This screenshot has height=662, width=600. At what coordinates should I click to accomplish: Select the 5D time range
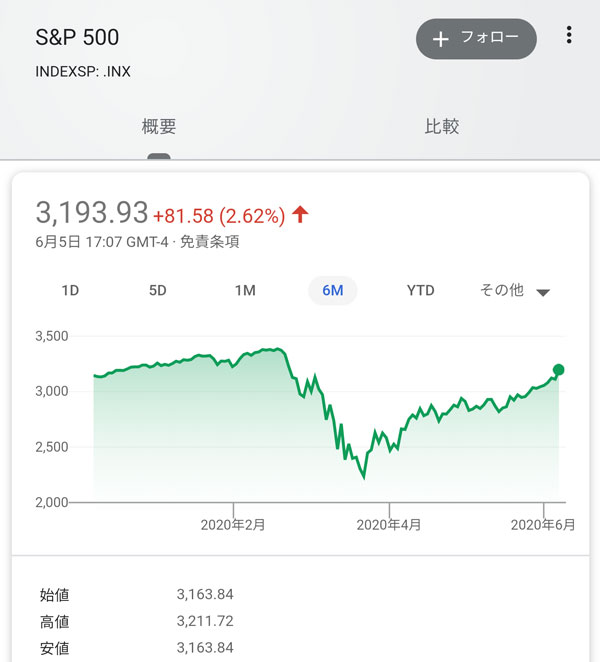(x=158, y=291)
